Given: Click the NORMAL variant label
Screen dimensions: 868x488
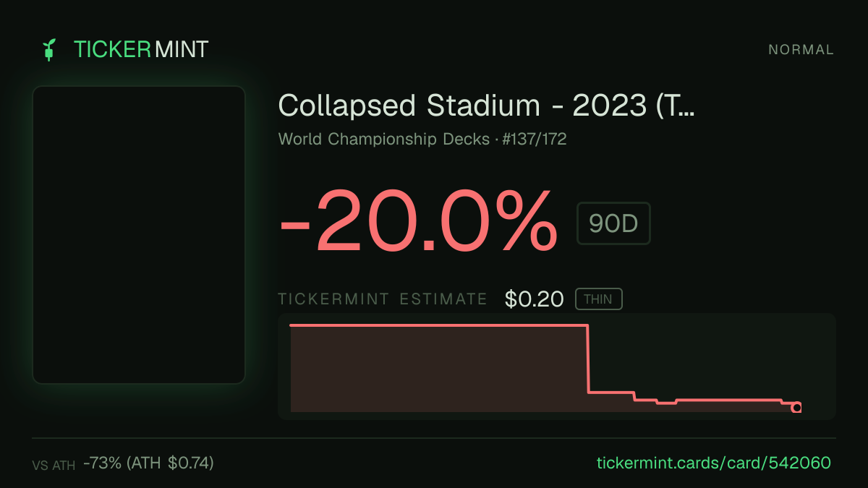Looking at the screenshot, I should [801, 50].
